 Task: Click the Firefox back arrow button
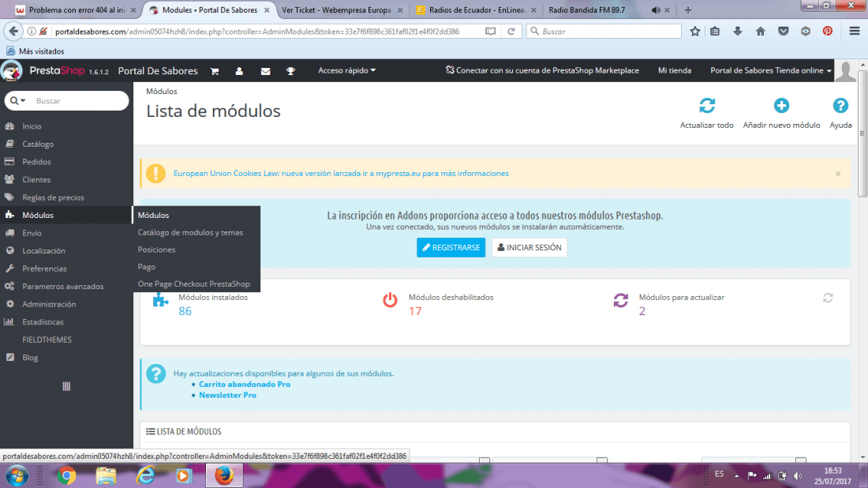[14, 32]
